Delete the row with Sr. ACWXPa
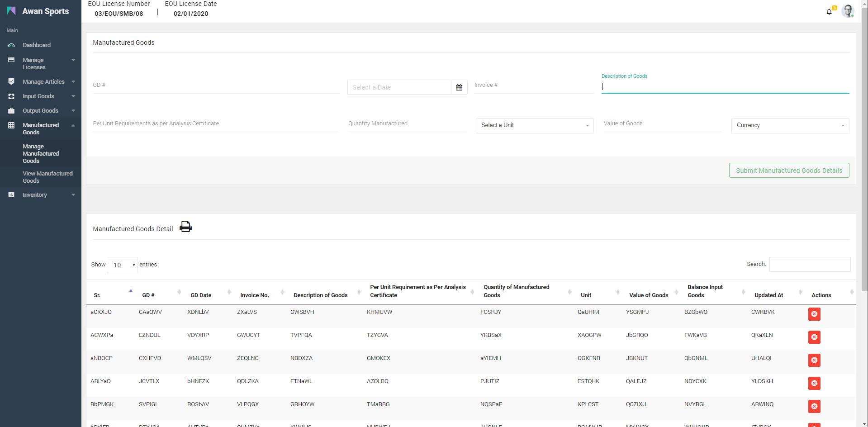 814,337
